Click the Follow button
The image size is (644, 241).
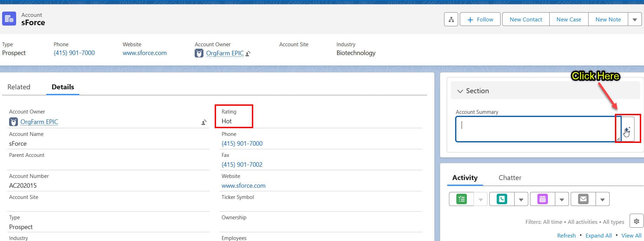(x=480, y=20)
